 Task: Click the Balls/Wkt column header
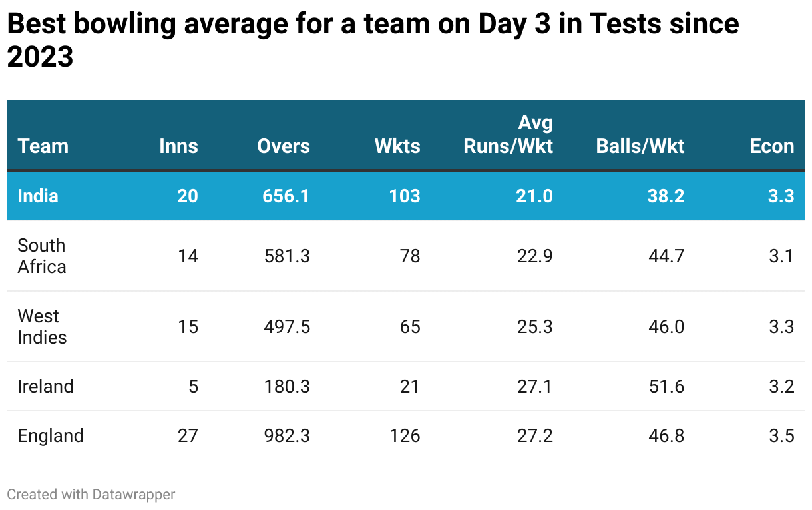click(x=640, y=146)
